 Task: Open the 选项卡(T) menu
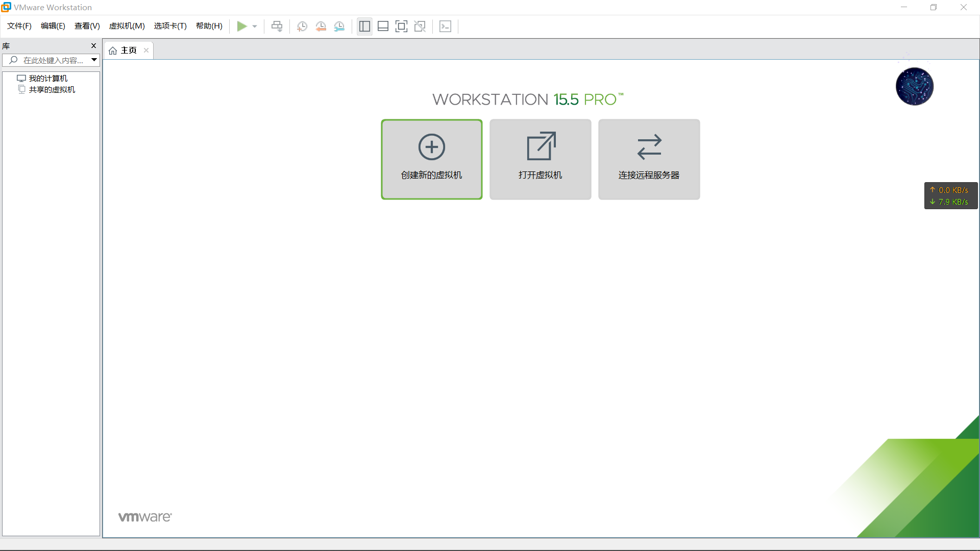[170, 26]
